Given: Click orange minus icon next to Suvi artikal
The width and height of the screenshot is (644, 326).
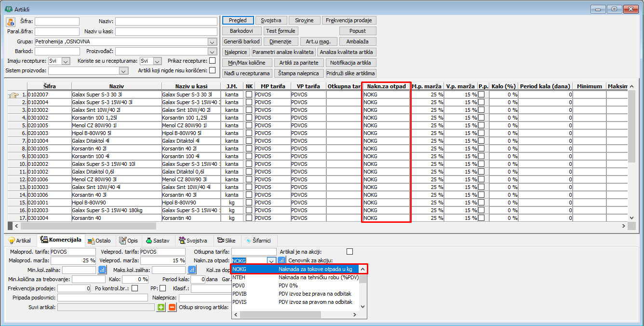Looking at the screenshot, I should click(x=172, y=307).
